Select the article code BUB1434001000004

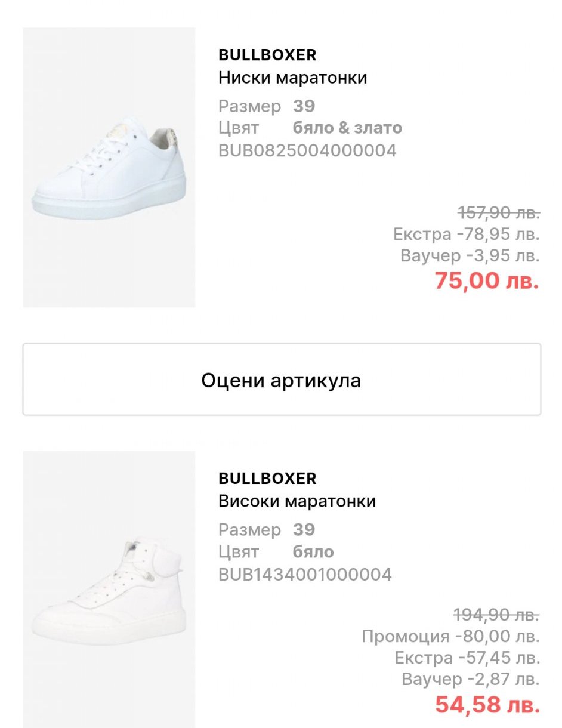[x=305, y=575]
